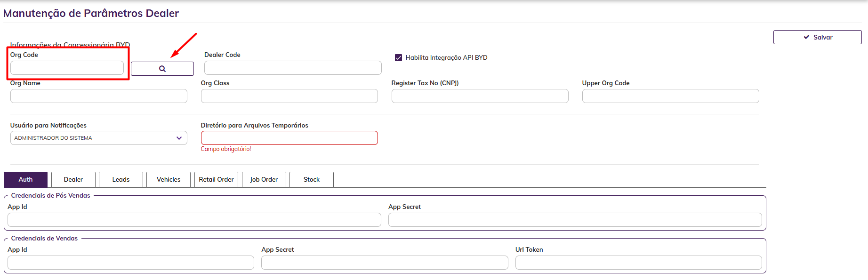
Task: Click the Org Name text box
Action: [98, 96]
